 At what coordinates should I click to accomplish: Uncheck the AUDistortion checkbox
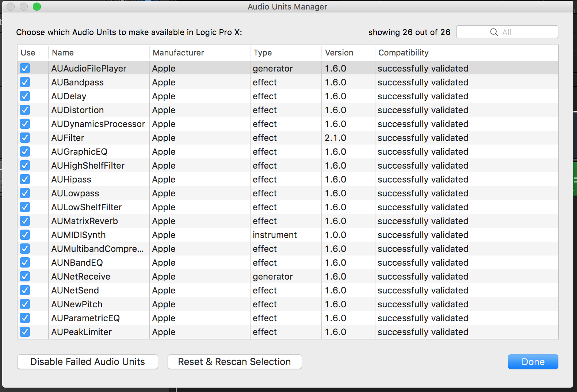pyautogui.click(x=25, y=110)
